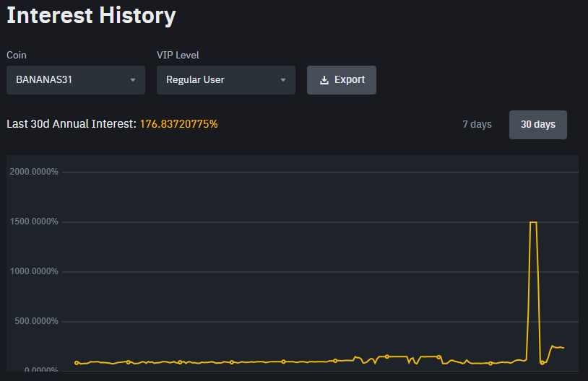Click the 1500.0000% axis label

pos(34,222)
